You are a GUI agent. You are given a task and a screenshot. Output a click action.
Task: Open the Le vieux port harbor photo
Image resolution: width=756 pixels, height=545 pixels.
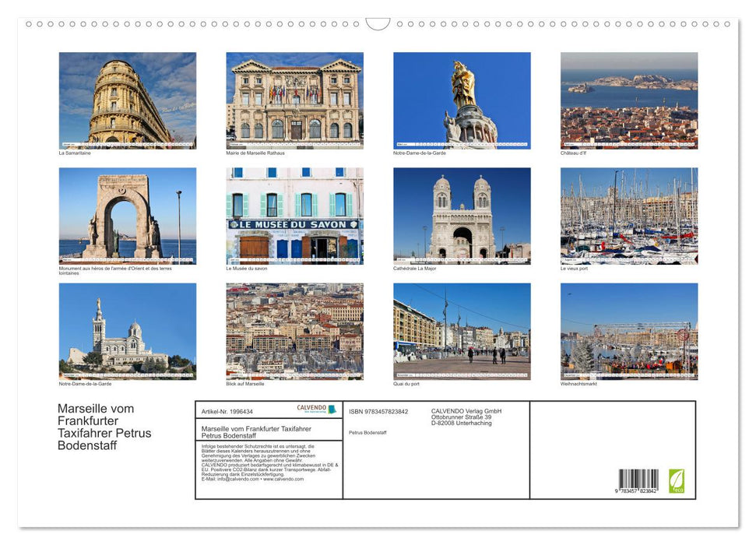pos(628,215)
